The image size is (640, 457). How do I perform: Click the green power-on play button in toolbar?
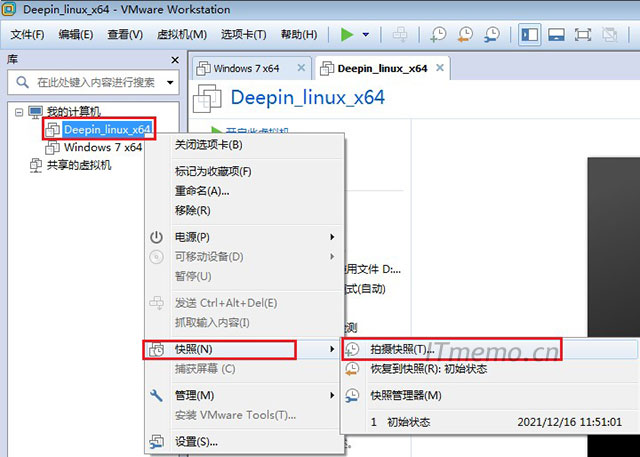click(347, 35)
